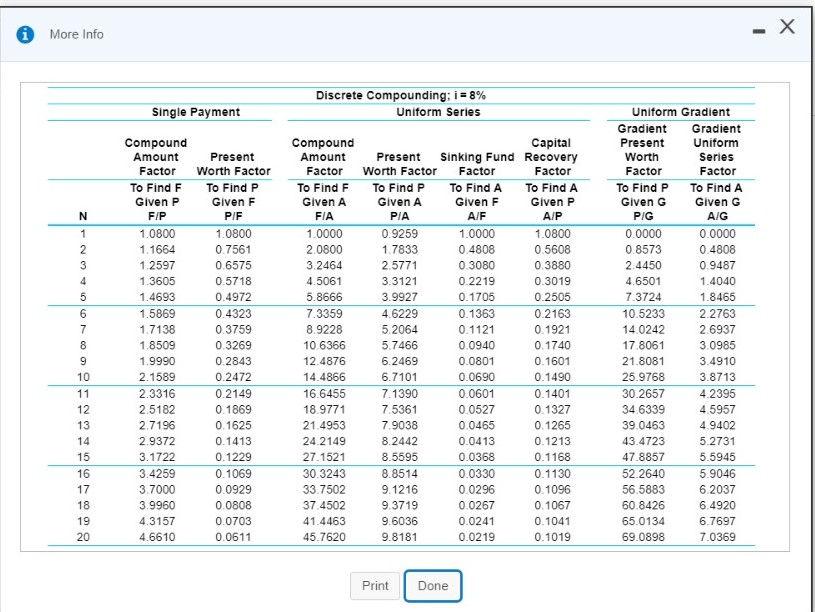Close the More Info dialog with X
The width and height of the screenshot is (815, 612).
click(x=787, y=27)
